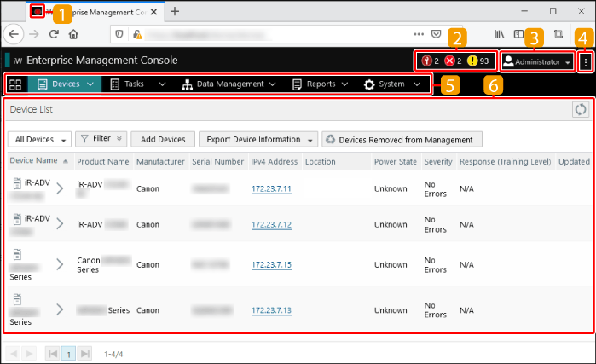Click the Add Devices button

coord(163,139)
